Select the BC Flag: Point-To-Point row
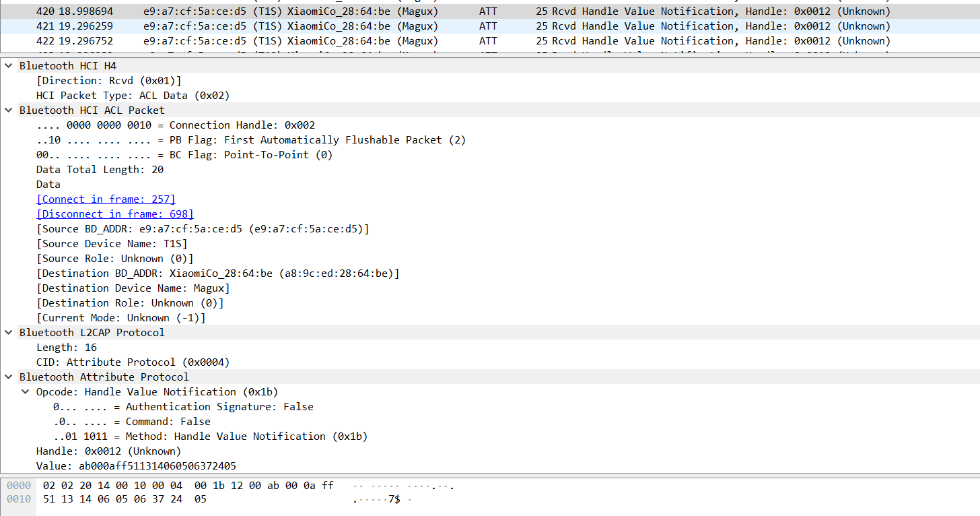Image resolution: width=980 pixels, height=516 pixels. 184,155
